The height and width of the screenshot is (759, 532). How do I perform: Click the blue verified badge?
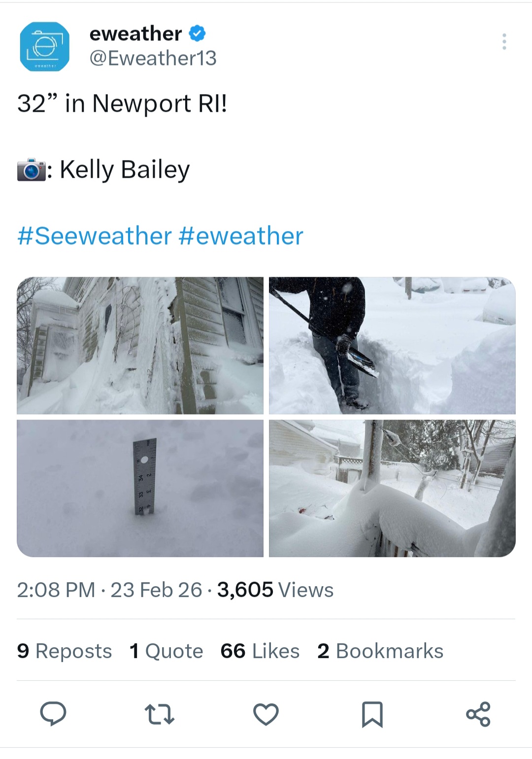[x=197, y=33]
